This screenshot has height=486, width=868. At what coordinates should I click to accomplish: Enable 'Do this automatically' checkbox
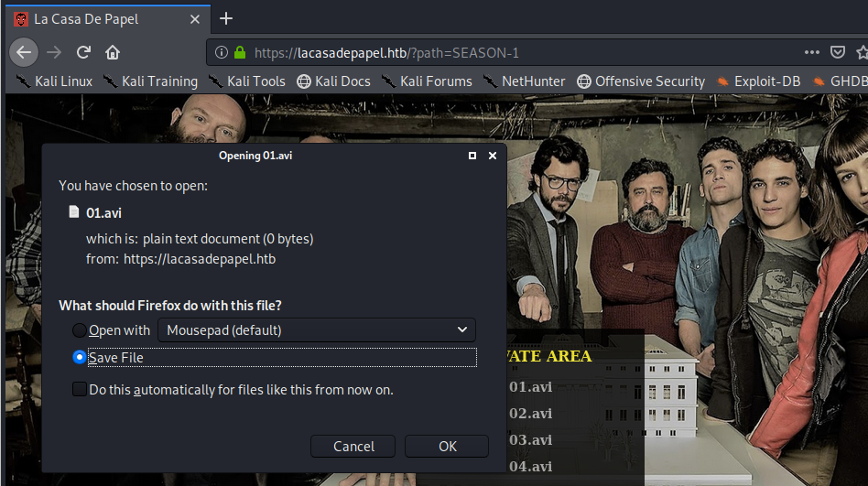tap(81, 390)
